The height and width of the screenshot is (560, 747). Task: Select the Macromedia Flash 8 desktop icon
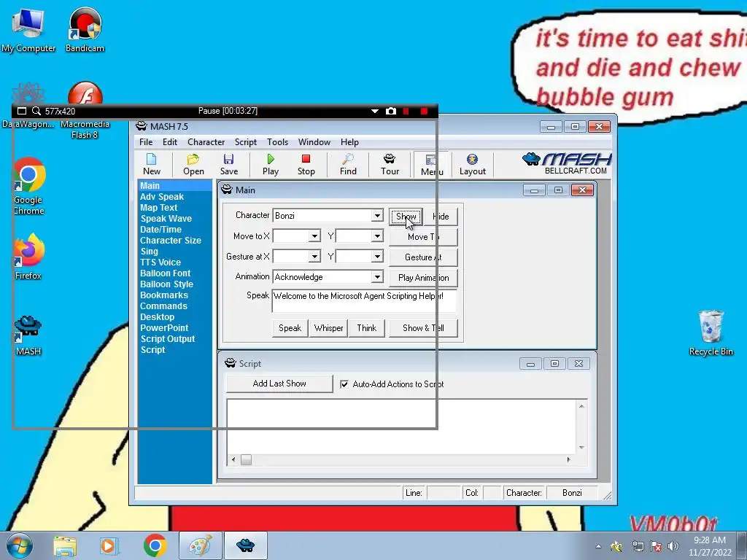(x=85, y=111)
